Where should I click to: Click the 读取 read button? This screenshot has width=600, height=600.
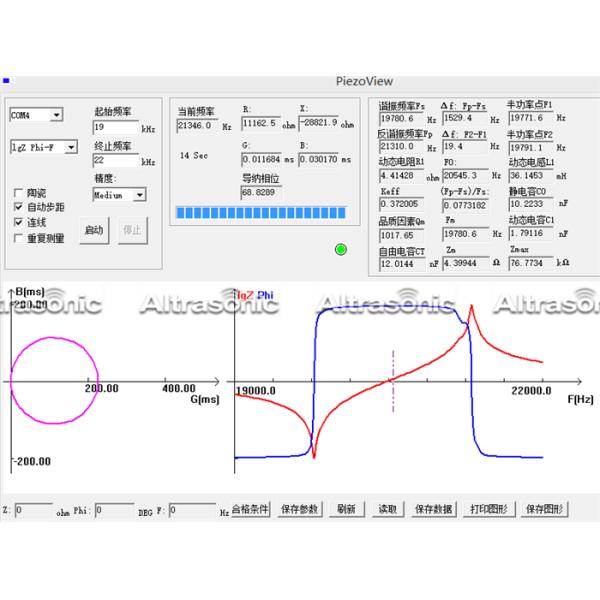(388, 509)
